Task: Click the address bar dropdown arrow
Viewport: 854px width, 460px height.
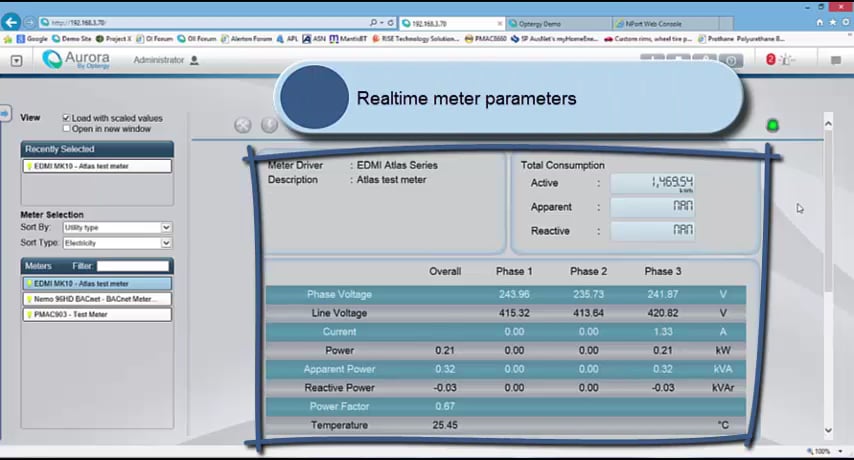Action: (382, 23)
